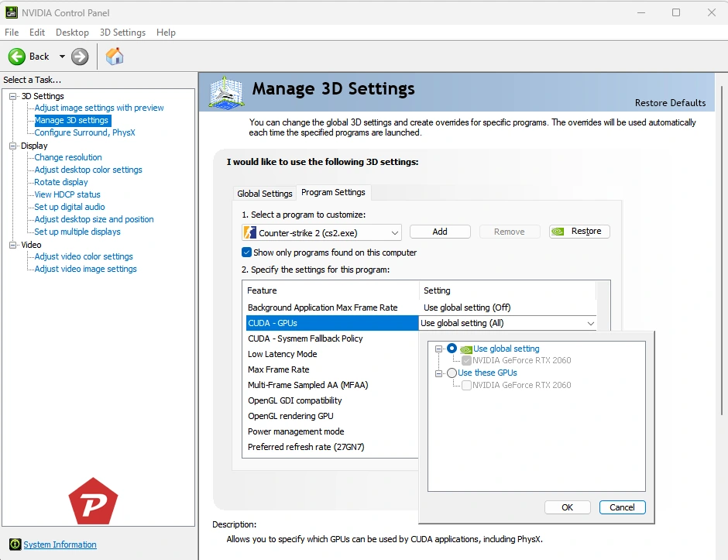Open the File menu
This screenshot has height=560, width=728.
(x=12, y=33)
